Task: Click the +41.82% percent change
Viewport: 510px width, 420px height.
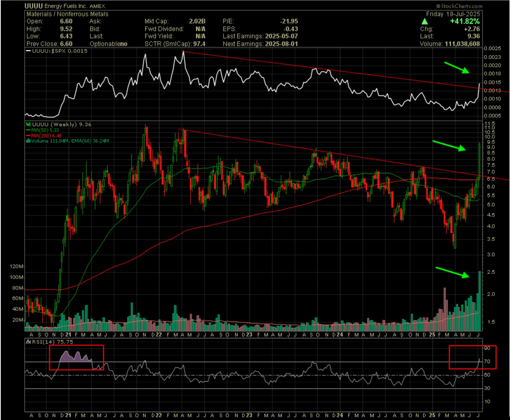Action: pyautogui.click(x=465, y=21)
